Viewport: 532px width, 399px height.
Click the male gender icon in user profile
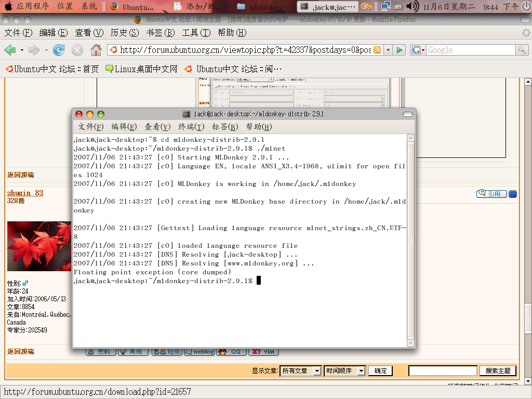25,283
